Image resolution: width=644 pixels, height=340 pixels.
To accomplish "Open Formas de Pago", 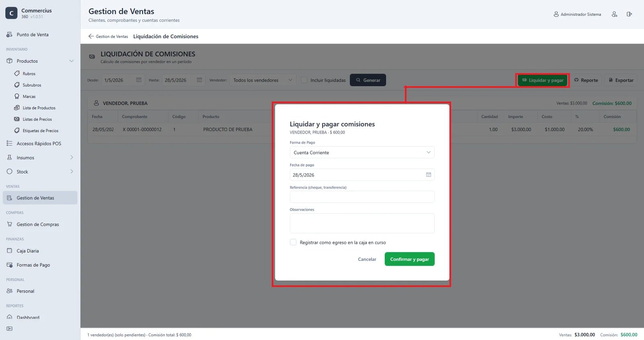I will 33,265.
